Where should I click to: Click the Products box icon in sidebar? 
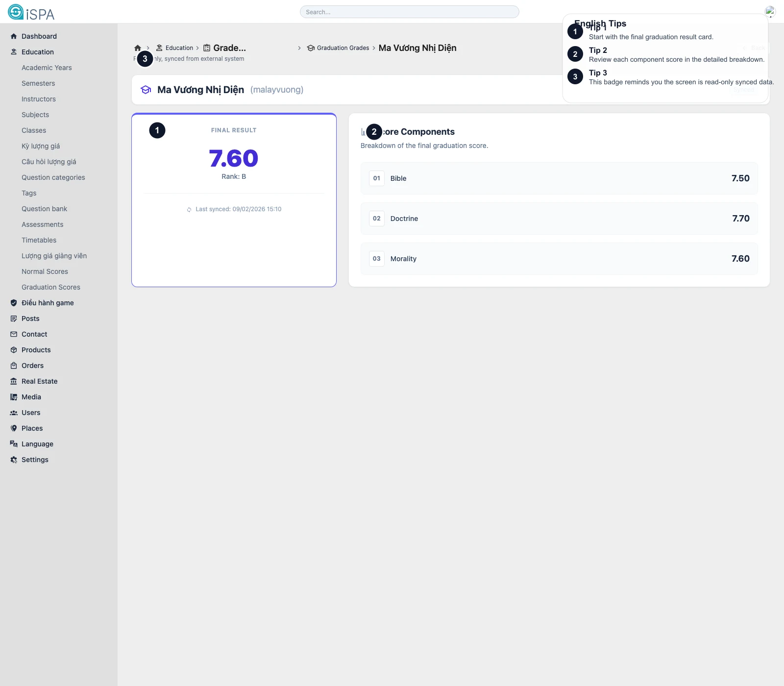click(14, 350)
